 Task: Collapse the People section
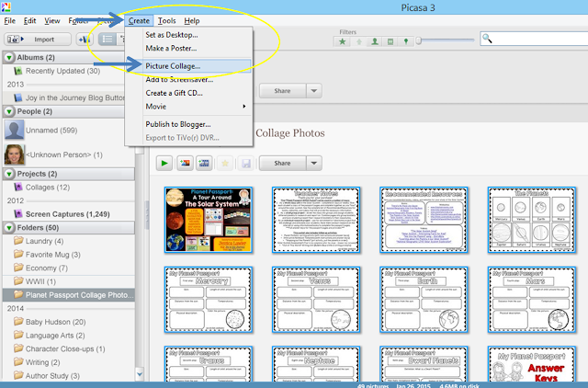[9, 111]
